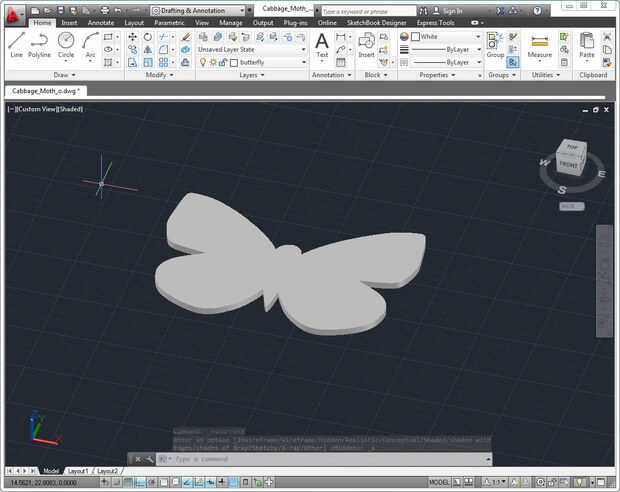Screen dimensions: 620x492
Task: Select the Copy tool in Modify panel
Action: point(132,49)
